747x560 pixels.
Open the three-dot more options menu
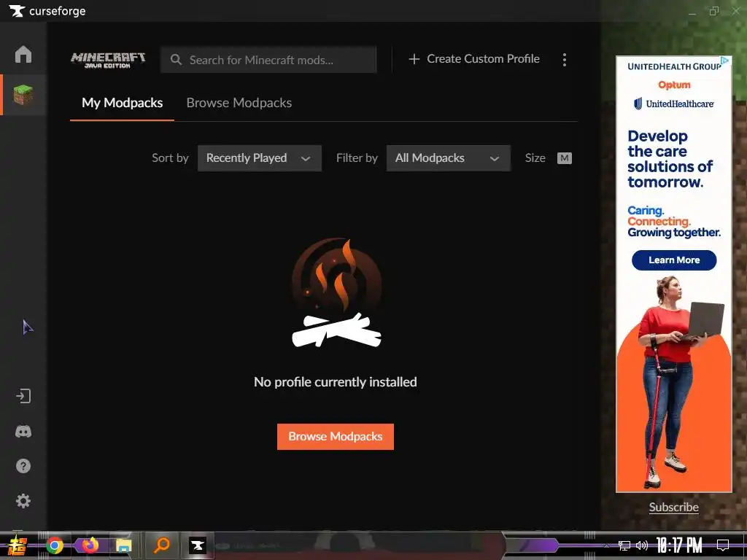click(x=565, y=60)
